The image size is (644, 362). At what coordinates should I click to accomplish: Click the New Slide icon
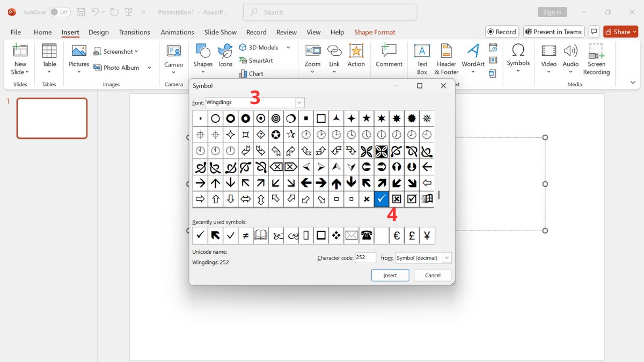20,51
